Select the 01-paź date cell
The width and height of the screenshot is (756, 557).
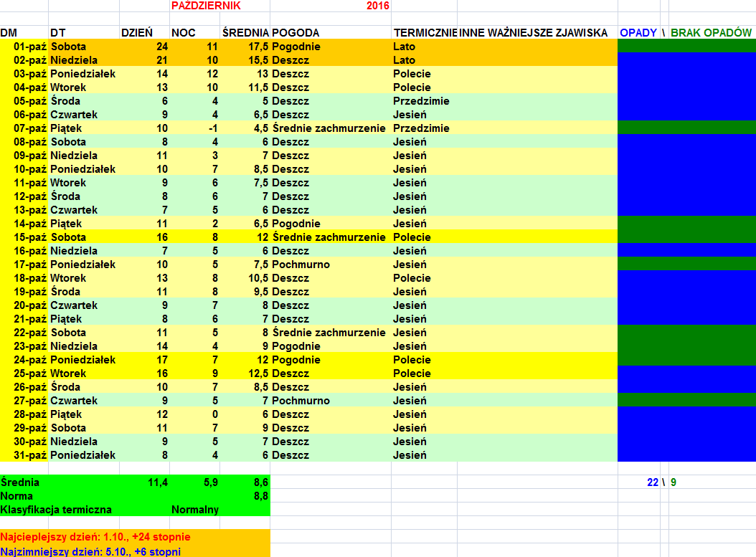click(30, 47)
